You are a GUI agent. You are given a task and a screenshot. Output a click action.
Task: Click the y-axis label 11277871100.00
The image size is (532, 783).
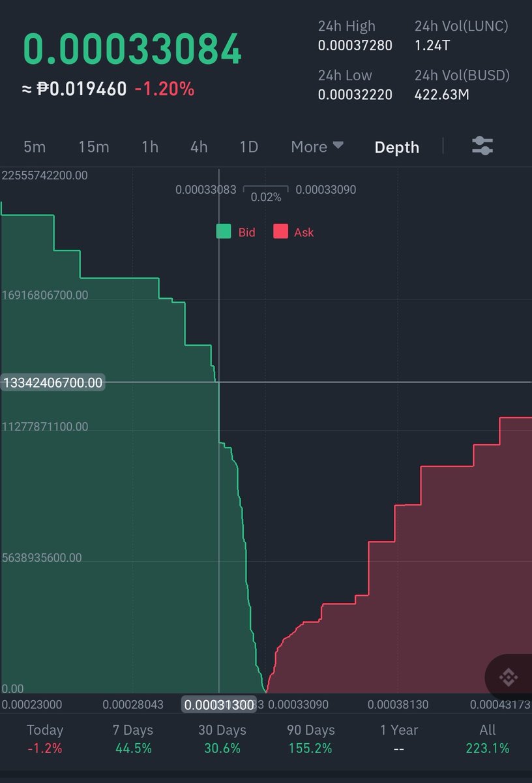click(45, 427)
